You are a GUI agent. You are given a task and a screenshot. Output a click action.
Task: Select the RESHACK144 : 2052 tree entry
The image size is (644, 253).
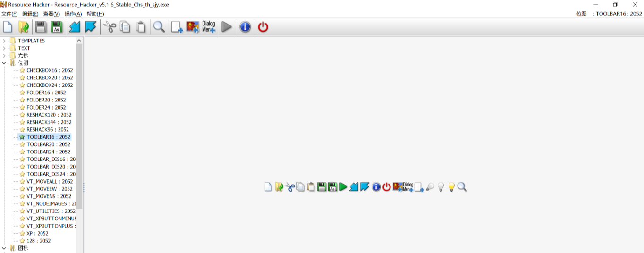[x=49, y=122]
